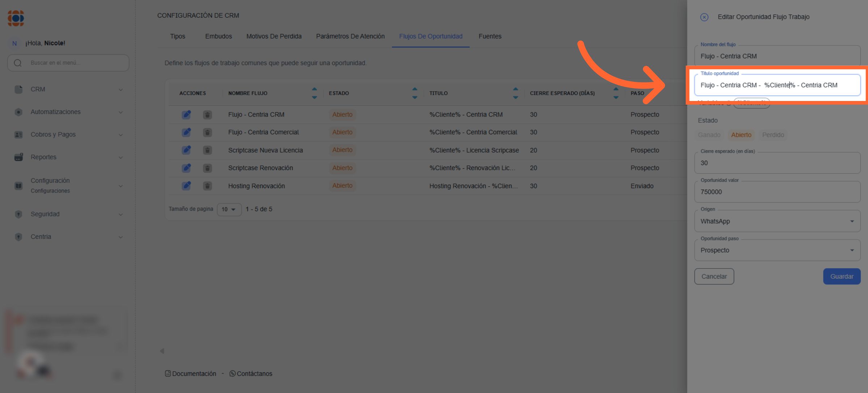This screenshot has height=393, width=868.
Task: Click trash icon for Scriptcase Renovación row
Action: pyautogui.click(x=207, y=168)
